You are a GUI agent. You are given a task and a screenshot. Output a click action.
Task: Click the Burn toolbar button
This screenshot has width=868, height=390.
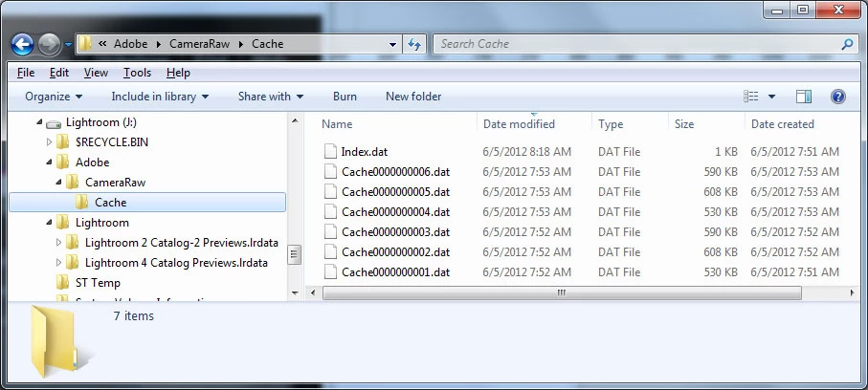(345, 97)
